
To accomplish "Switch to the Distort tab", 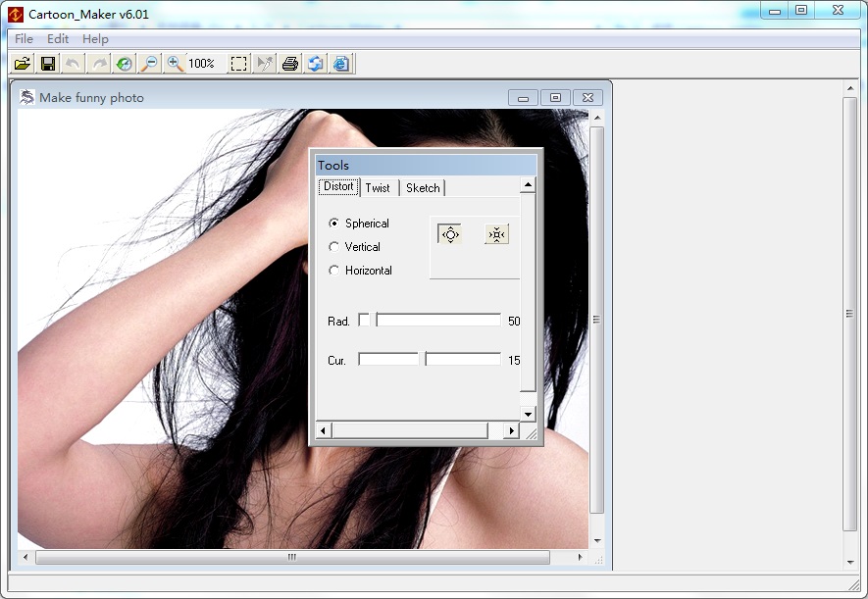I will pos(338,186).
